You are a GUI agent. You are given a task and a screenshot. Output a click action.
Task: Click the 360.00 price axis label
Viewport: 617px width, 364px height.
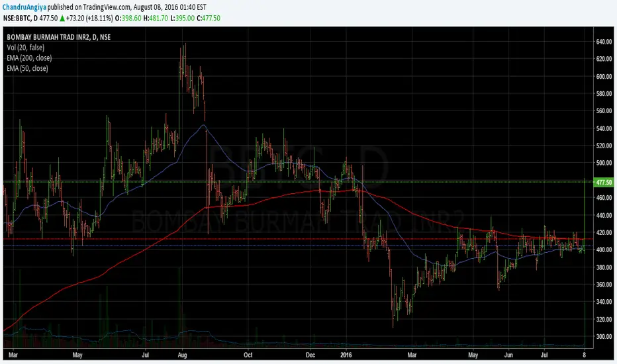tap(604, 285)
